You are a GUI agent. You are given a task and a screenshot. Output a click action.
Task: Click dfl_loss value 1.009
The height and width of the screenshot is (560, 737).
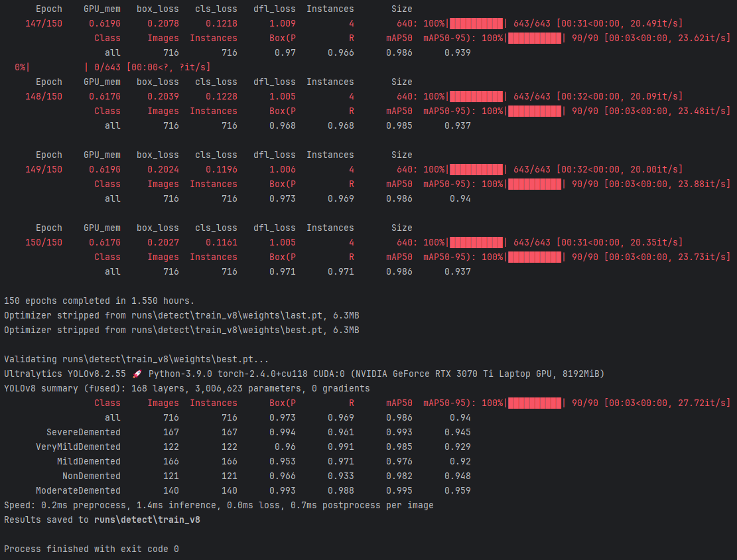(283, 23)
